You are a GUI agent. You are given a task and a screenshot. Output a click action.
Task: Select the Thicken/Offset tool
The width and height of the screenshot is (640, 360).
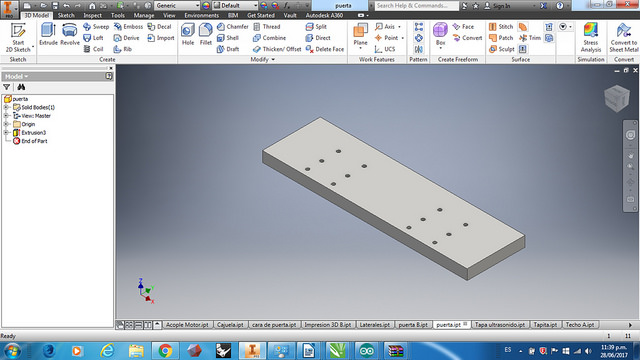tap(277, 49)
